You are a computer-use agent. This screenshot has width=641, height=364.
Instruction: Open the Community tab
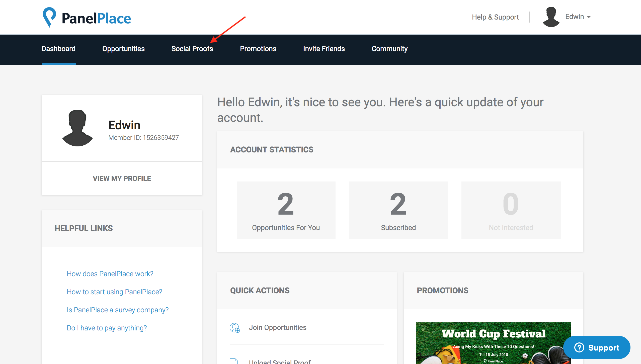(389, 49)
